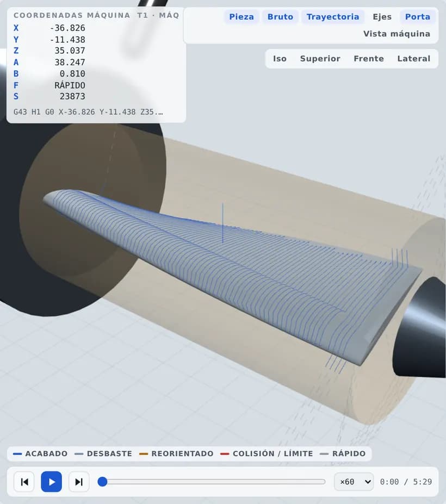Click the B axis value 0.810
This screenshot has height=504, width=446.
point(72,73)
